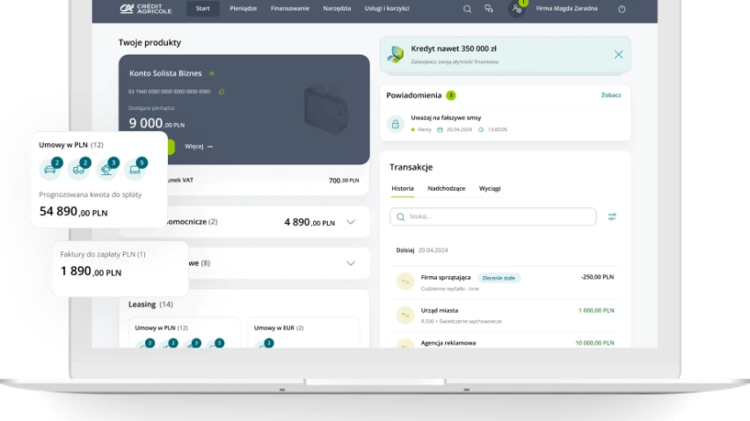This screenshot has height=421, width=750.
Task: Open the user profile icon in header
Action: pyautogui.click(x=517, y=9)
